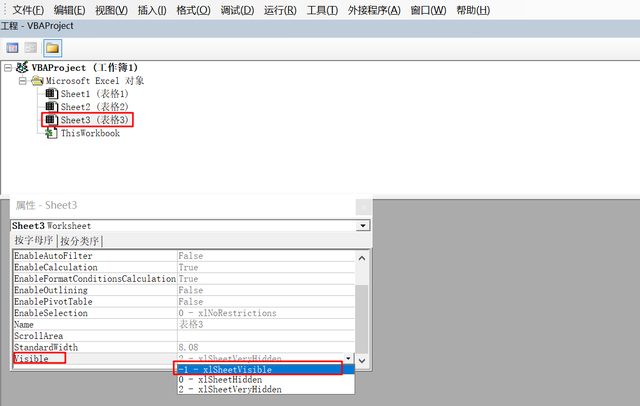Select Sheet2 (表格2) in project tree
The image size is (640, 406).
click(x=94, y=107)
